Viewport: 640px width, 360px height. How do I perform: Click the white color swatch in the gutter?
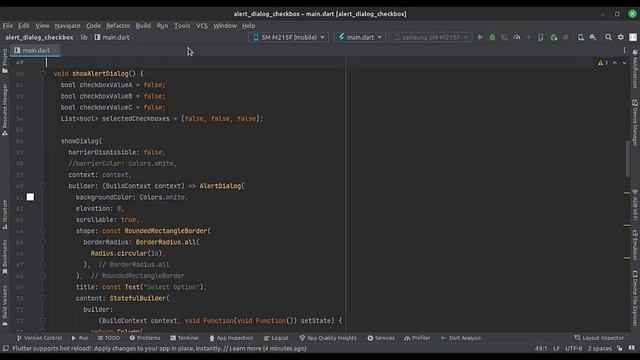tap(30, 197)
